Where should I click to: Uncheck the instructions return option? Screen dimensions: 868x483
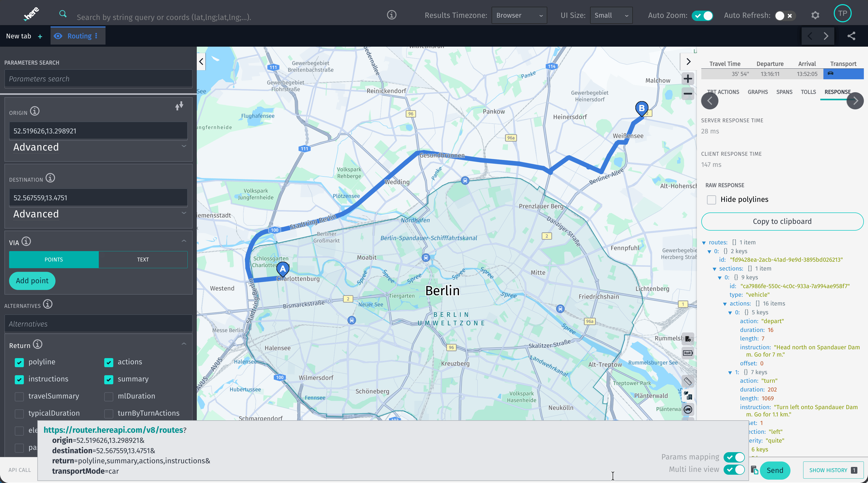click(x=19, y=380)
